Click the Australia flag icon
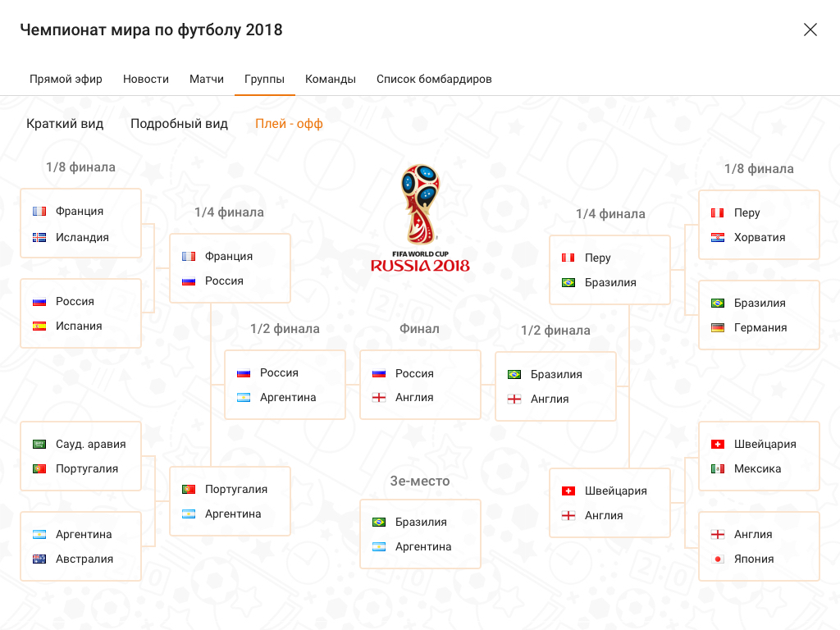 [x=39, y=559]
